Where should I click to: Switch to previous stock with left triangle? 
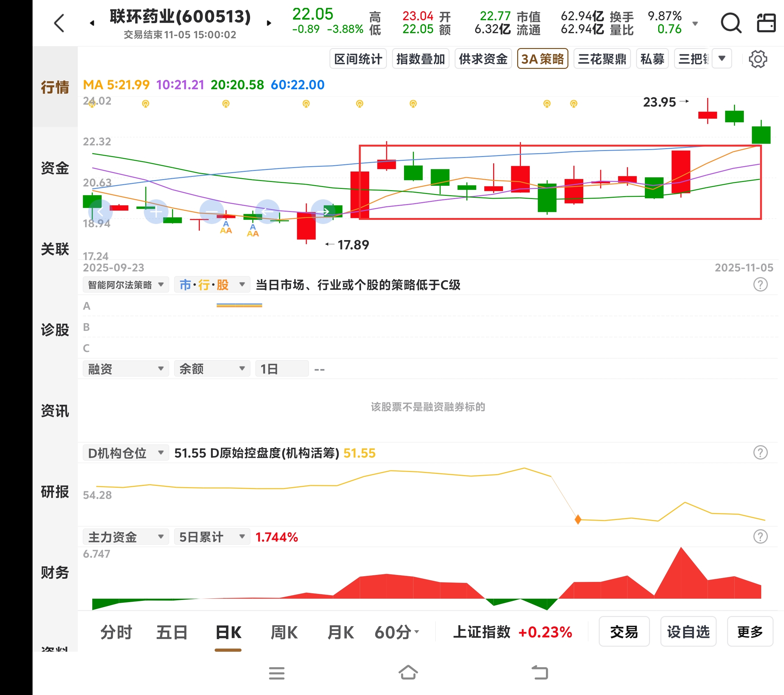click(92, 23)
